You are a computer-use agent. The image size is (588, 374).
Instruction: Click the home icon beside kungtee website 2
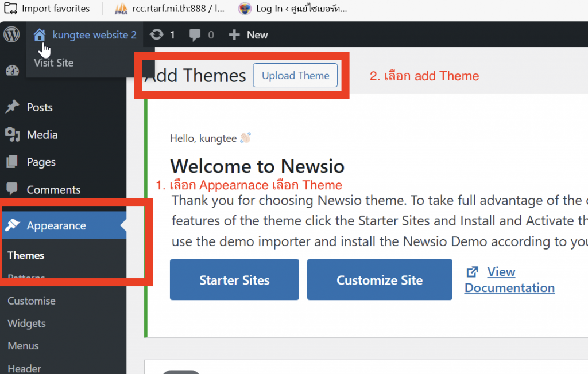pyautogui.click(x=39, y=35)
